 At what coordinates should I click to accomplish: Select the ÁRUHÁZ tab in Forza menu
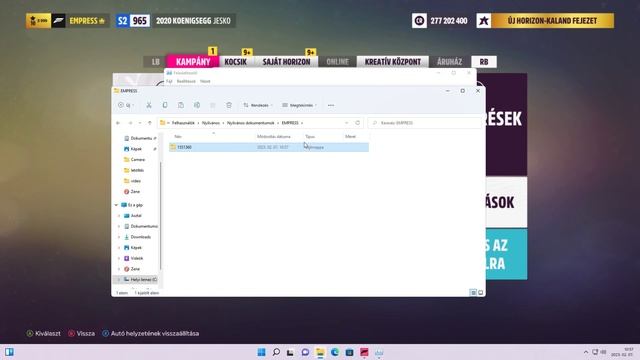click(x=449, y=62)
